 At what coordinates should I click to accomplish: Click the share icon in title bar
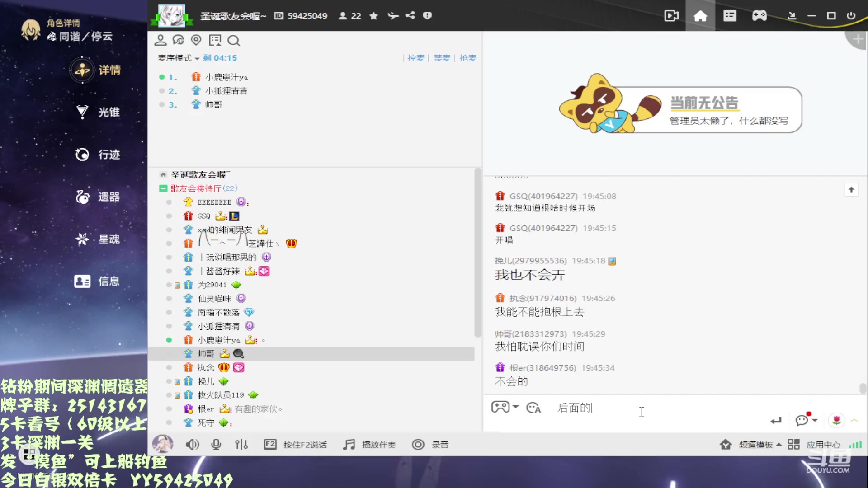410,16
